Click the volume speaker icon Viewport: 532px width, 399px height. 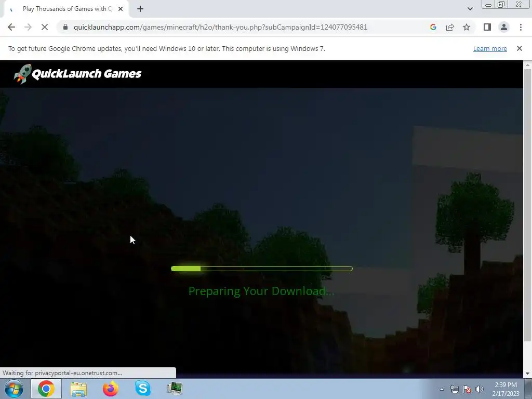(x=480, y=389)
